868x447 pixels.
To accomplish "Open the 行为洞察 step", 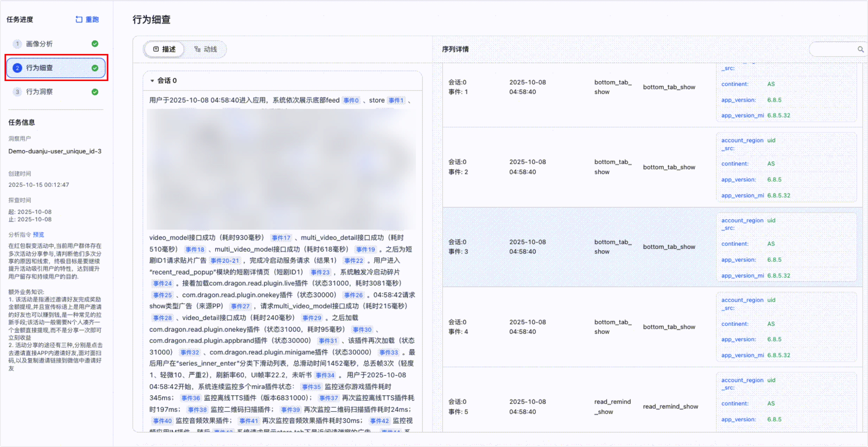I will click(56, 92).
